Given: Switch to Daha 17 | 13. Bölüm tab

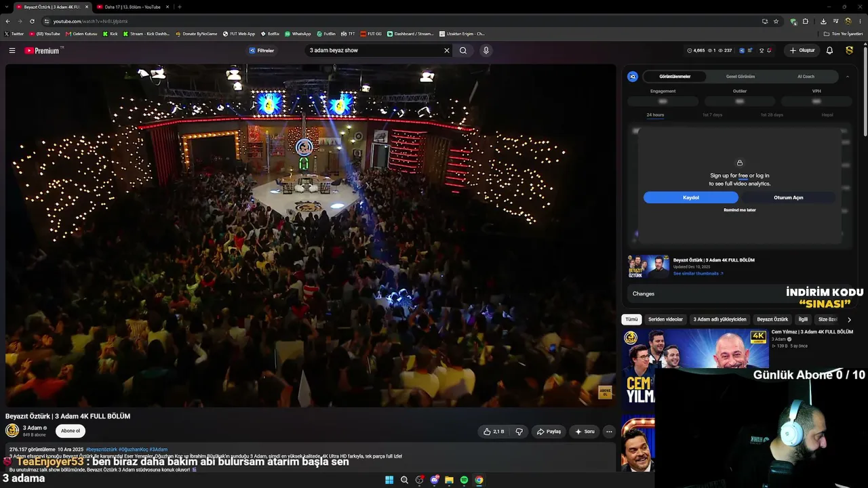Looking at the screenshot, I should click(x=133, y=7).
